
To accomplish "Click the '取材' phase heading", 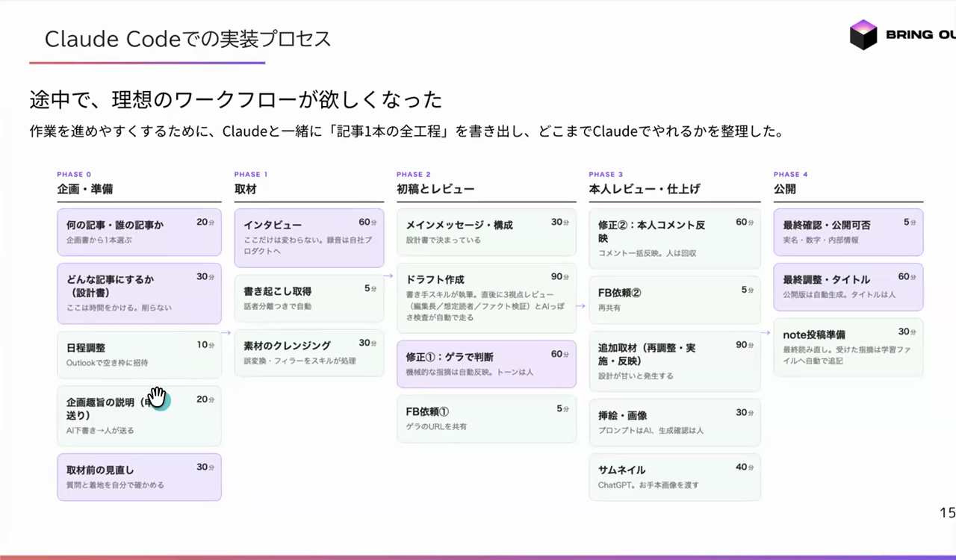I will point(245,189).
